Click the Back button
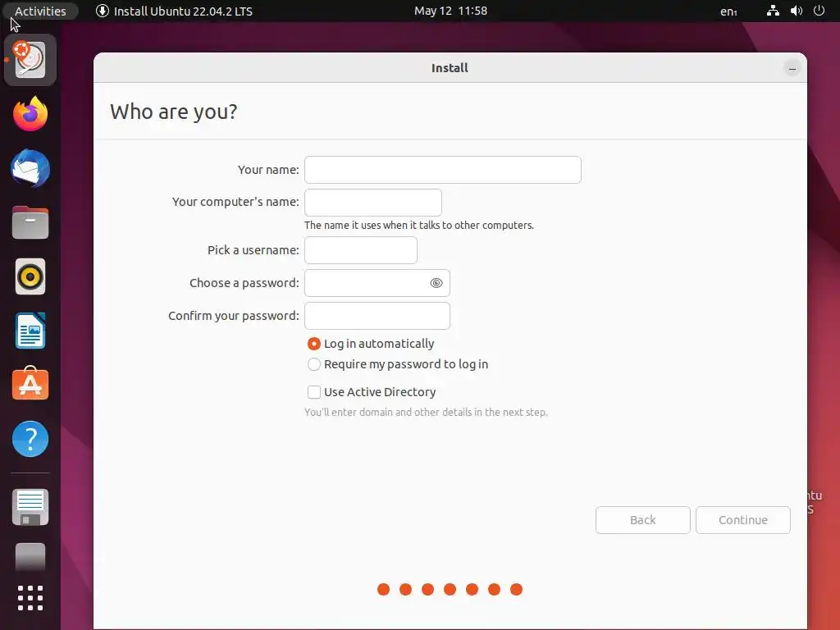 click(x=643, y=519)
